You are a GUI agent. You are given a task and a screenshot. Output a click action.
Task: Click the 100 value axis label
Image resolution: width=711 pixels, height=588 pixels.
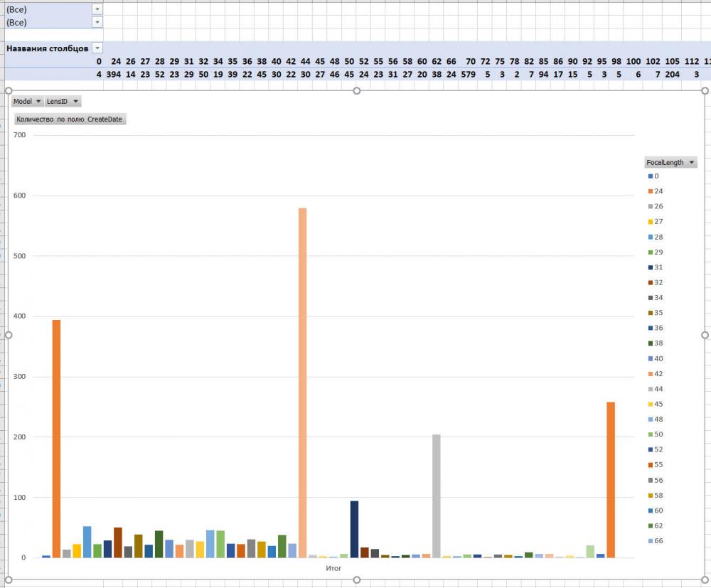tap(19, 497)
